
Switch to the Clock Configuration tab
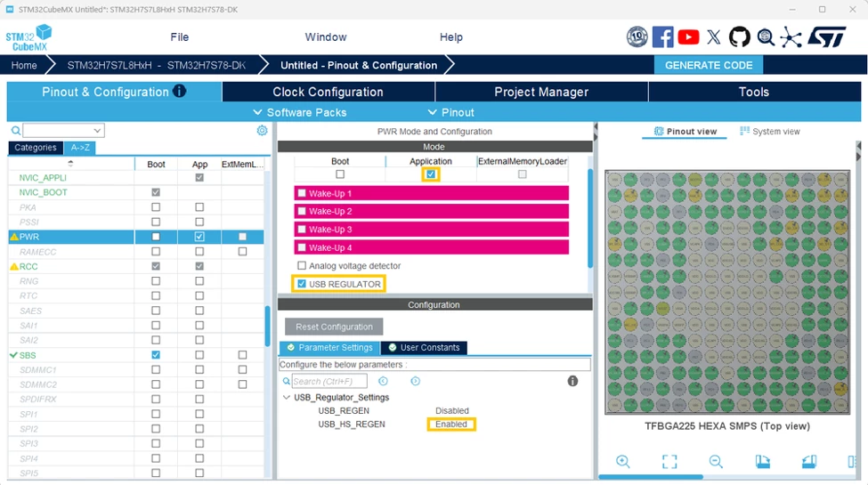[328, 92]
